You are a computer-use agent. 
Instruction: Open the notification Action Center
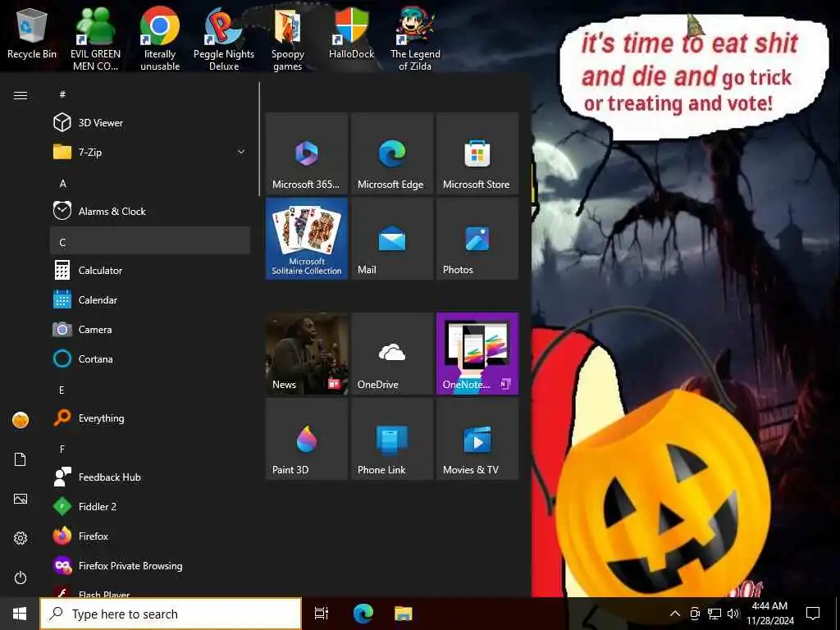[813, 614]
